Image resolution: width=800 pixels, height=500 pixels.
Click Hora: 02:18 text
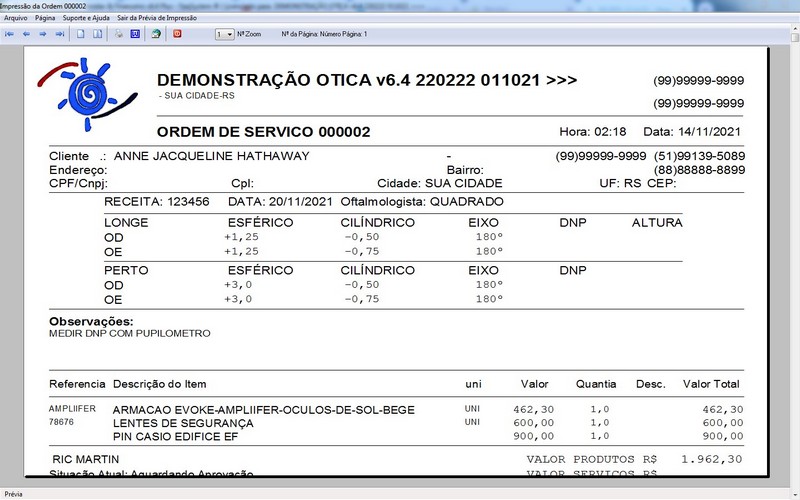pyautogui.click(x=592, y=132)
